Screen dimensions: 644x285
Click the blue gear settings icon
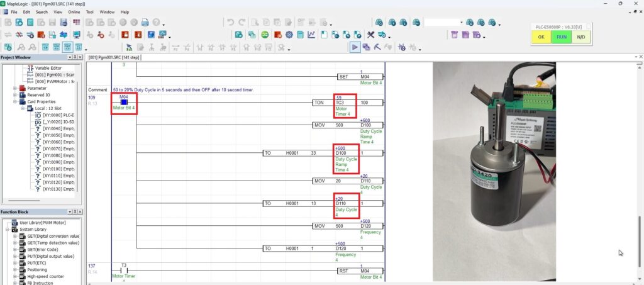click(x=289, y=35)
